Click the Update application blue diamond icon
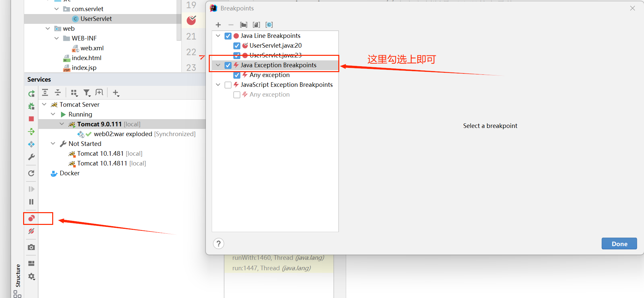644x298 pixels. coord(31,144)
